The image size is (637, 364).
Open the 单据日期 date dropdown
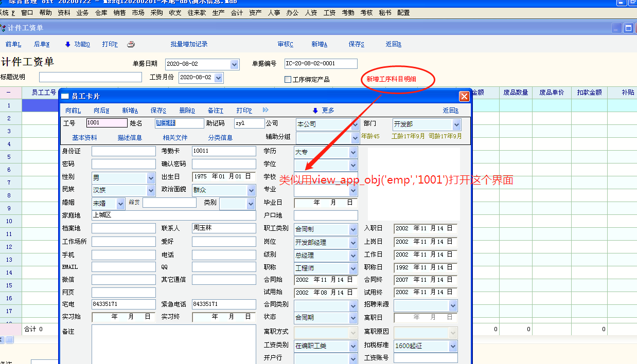(235, 64)
